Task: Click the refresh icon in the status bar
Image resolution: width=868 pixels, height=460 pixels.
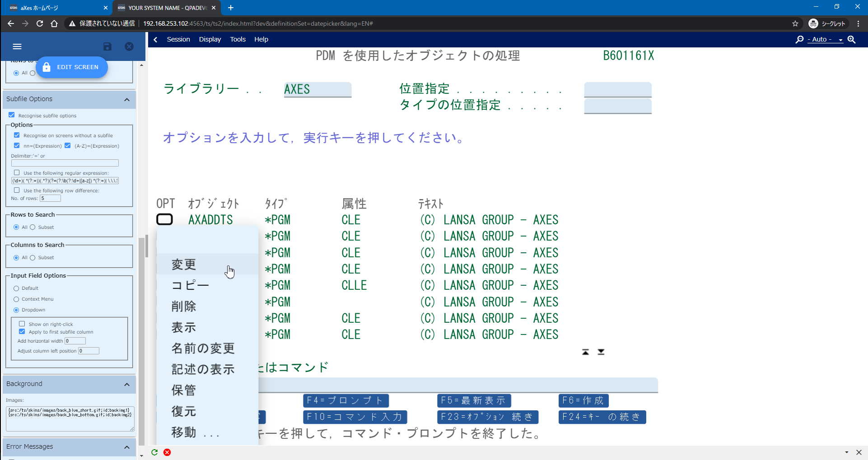Action: [x=154, y=452]
